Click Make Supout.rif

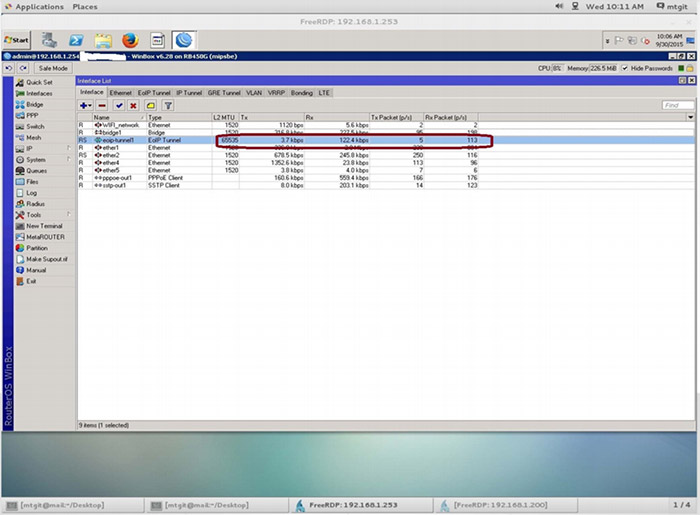tap(46, 259)
